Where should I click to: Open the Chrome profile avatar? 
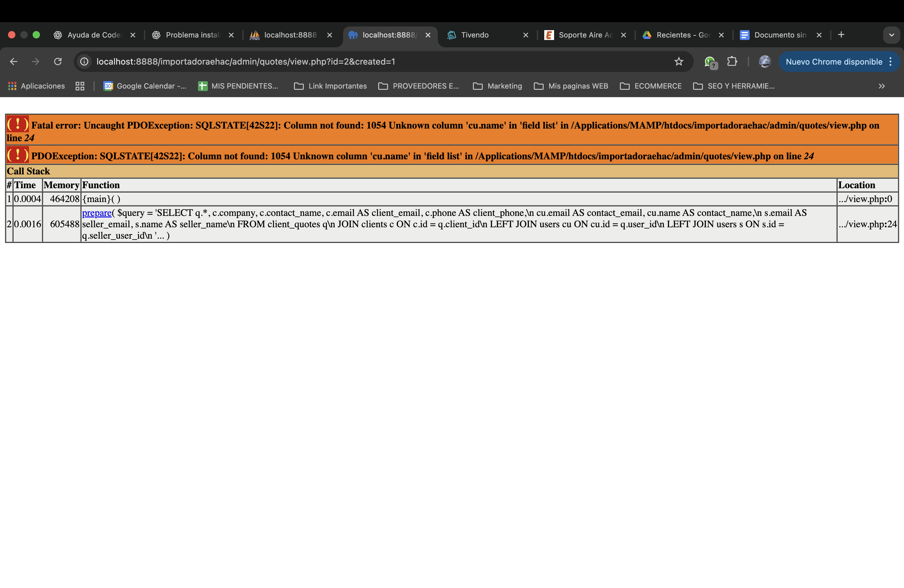coord(764,62)
